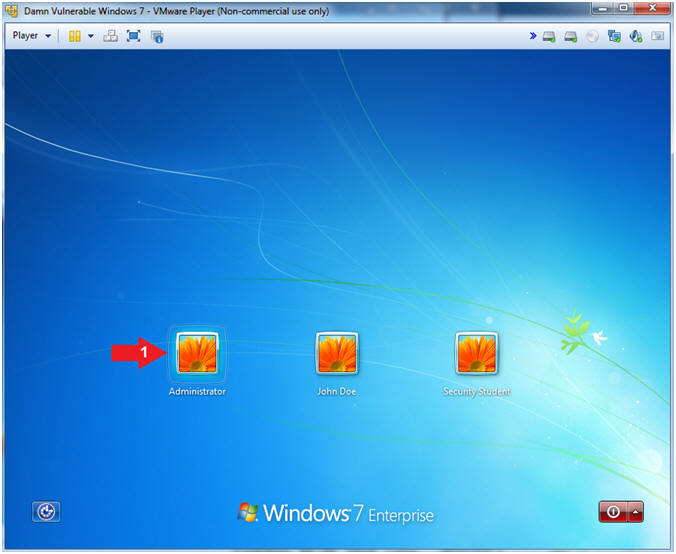Viewport: 676px width, 554px height.
Task: Click Send Ctrl+Alt+Del toolbar icon
Action: pyautogui.click(x=110, y=36)
